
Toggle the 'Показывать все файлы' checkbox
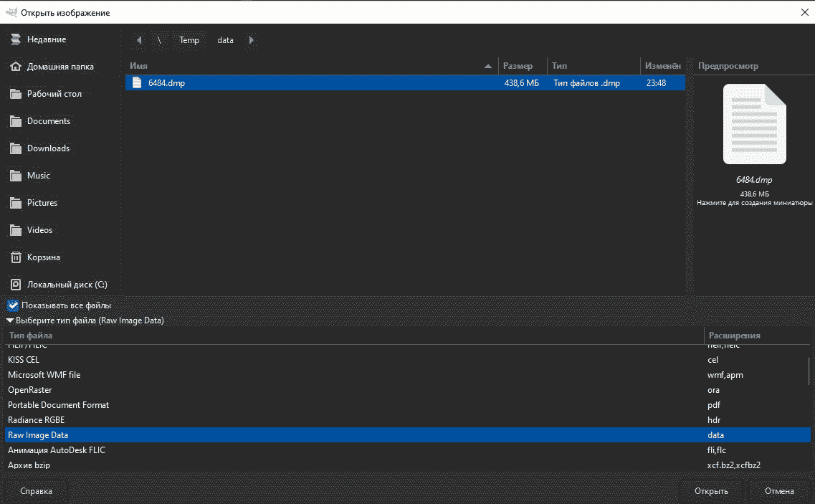point(13,305)
